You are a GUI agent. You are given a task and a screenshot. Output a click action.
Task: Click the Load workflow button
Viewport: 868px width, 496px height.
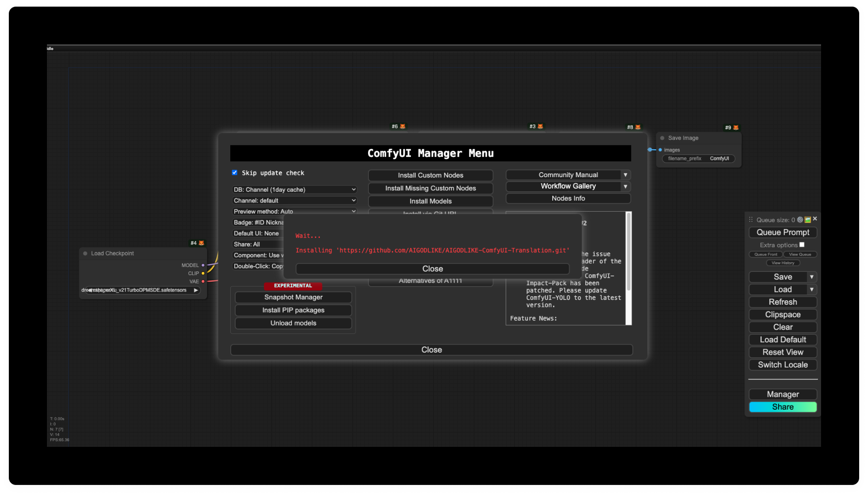click(778, 289)
